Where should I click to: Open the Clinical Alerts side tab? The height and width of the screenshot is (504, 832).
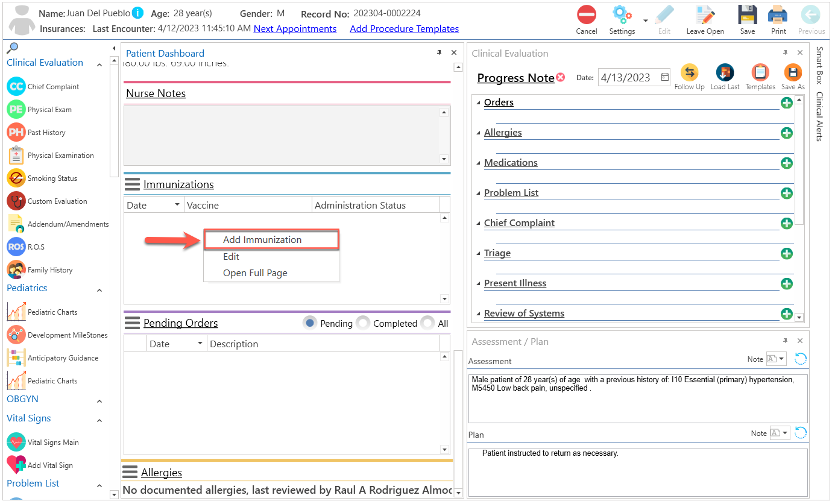(819, 116)
